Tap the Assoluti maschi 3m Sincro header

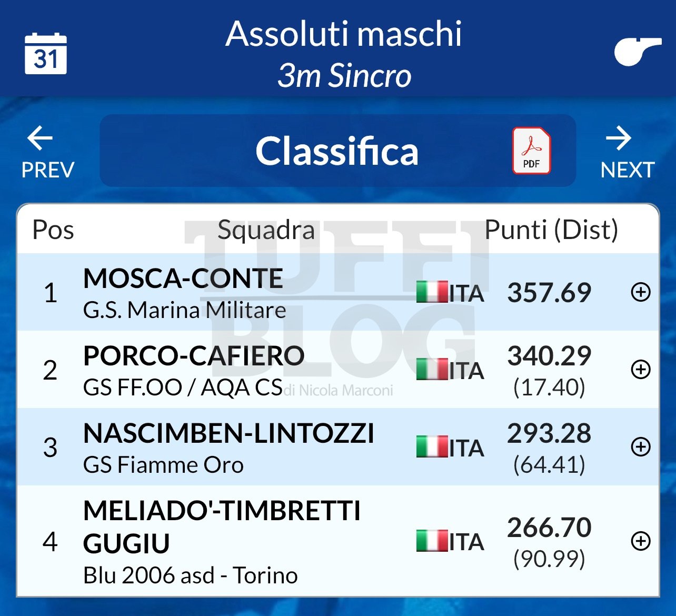(x=344, y=54)
